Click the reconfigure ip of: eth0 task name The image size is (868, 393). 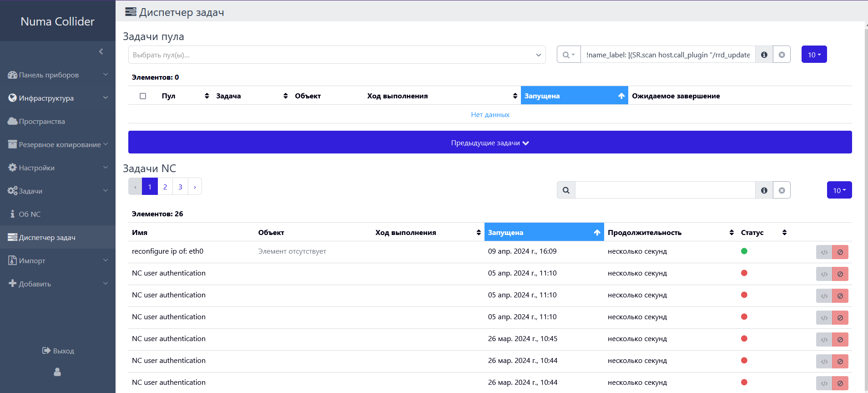[x=167, y=251]
